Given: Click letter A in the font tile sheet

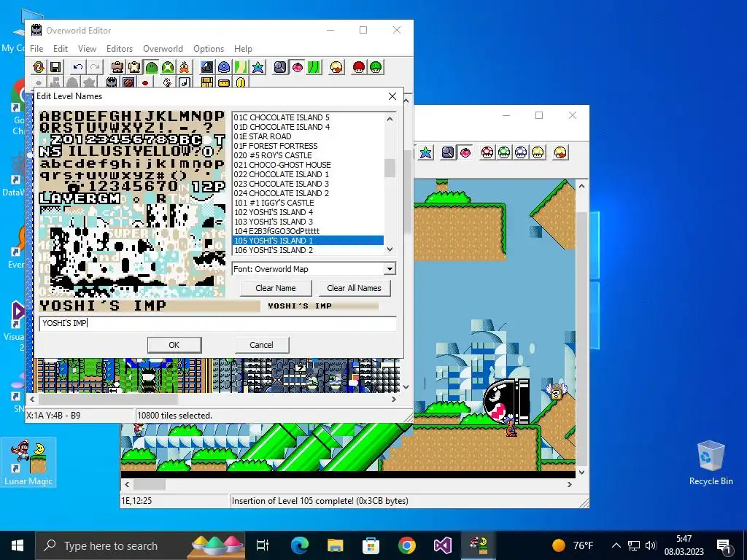Looking at the screenshot, I should pos(45,116).
